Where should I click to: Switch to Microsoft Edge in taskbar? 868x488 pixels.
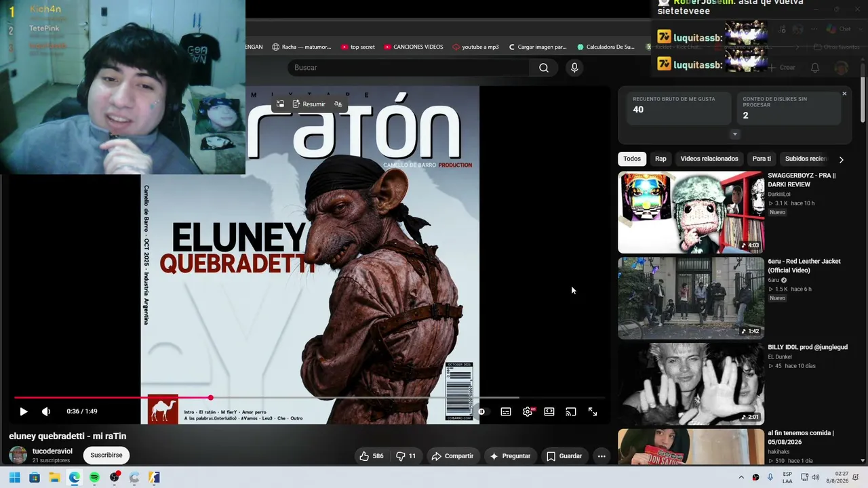(75, 477)
